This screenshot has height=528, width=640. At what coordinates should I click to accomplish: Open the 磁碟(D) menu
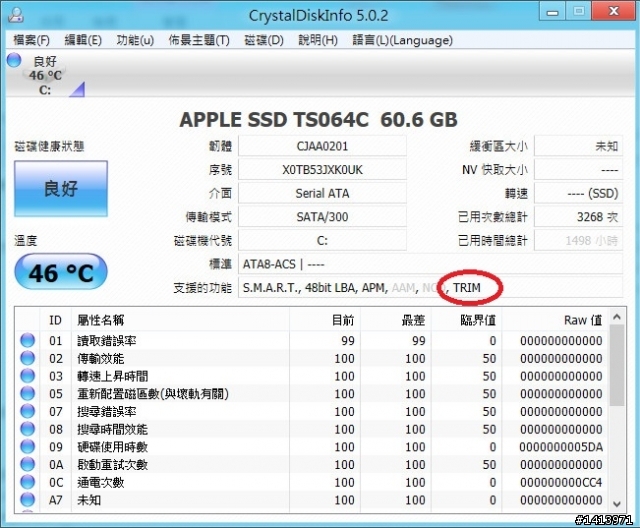click(264, 40)
